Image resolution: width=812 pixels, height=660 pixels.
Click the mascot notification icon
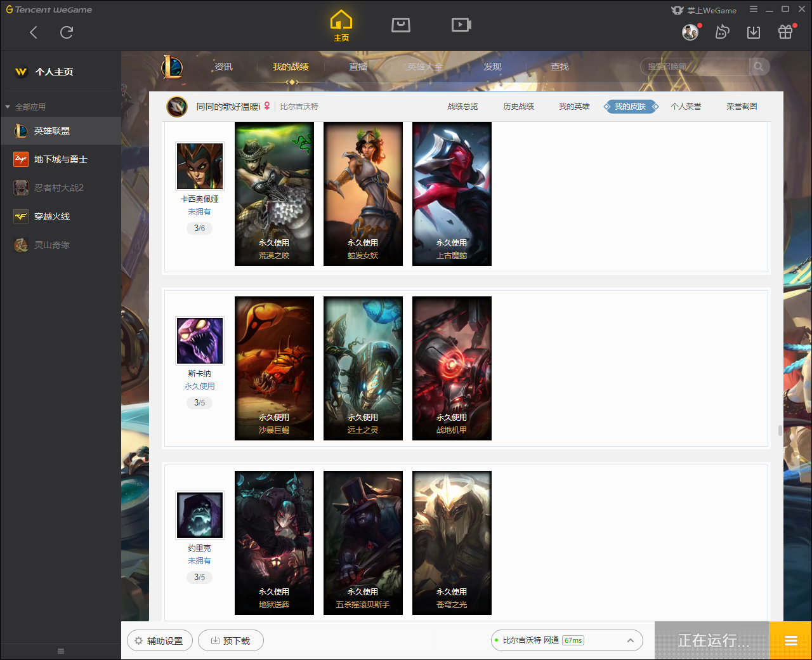[722, 32]
